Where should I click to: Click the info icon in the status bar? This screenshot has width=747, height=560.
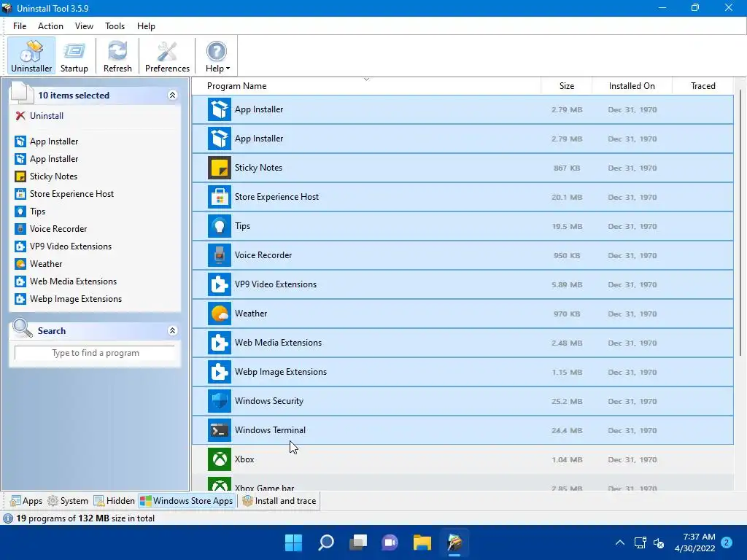point(8,518)
